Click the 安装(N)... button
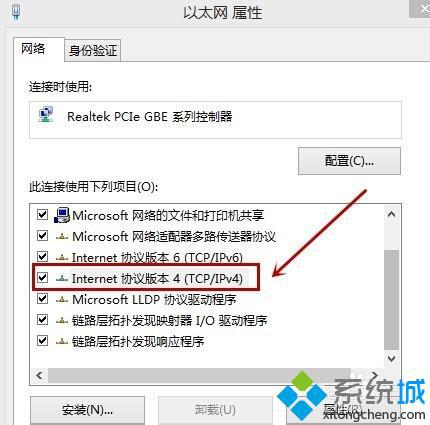 pos(87,410)
